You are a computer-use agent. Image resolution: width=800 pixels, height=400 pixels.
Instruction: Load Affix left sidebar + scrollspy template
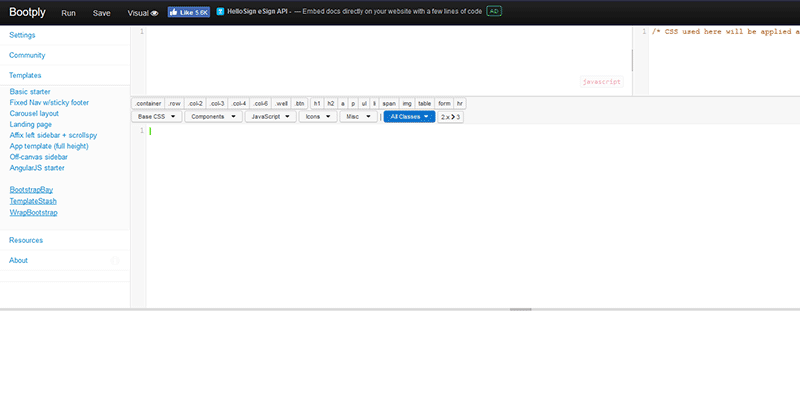[x=53, y=135]
